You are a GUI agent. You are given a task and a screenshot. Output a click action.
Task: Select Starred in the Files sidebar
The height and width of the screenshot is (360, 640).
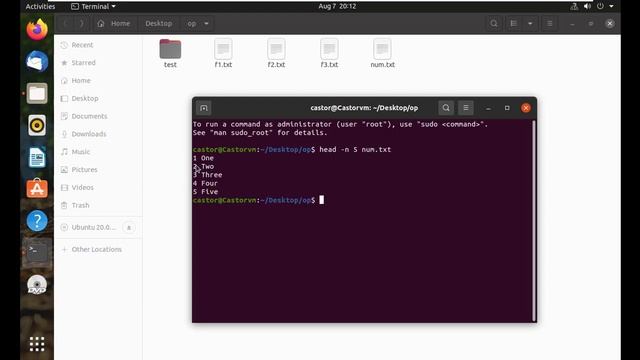[x=98, y=62]
